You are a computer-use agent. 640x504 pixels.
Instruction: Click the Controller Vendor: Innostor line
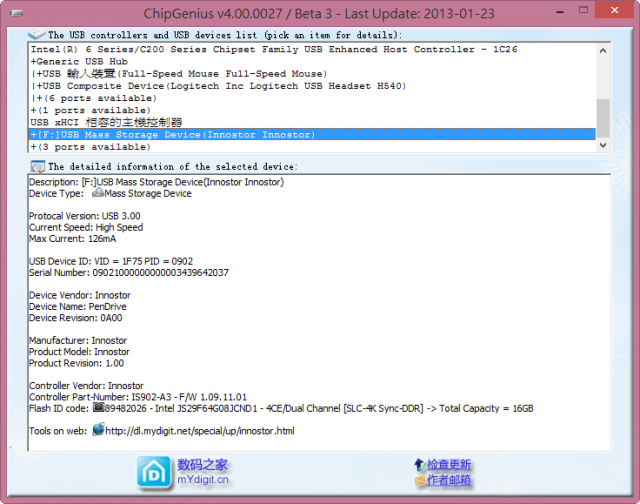[87, 386]
